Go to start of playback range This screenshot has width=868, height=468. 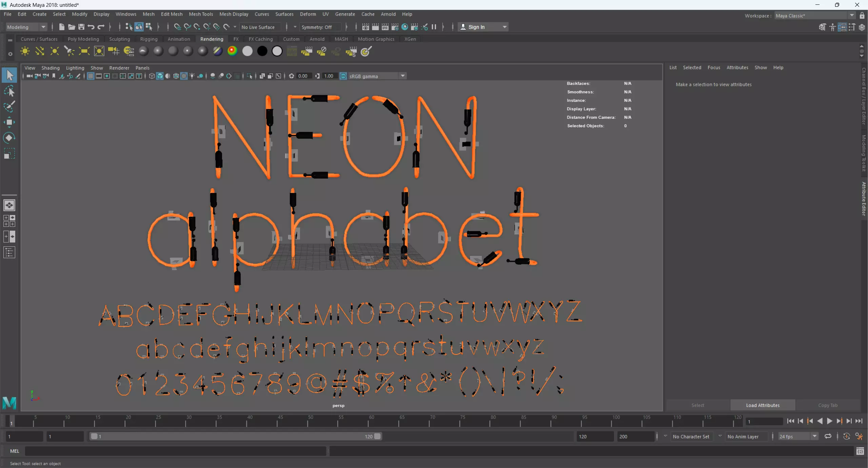(x=790, y=421)
